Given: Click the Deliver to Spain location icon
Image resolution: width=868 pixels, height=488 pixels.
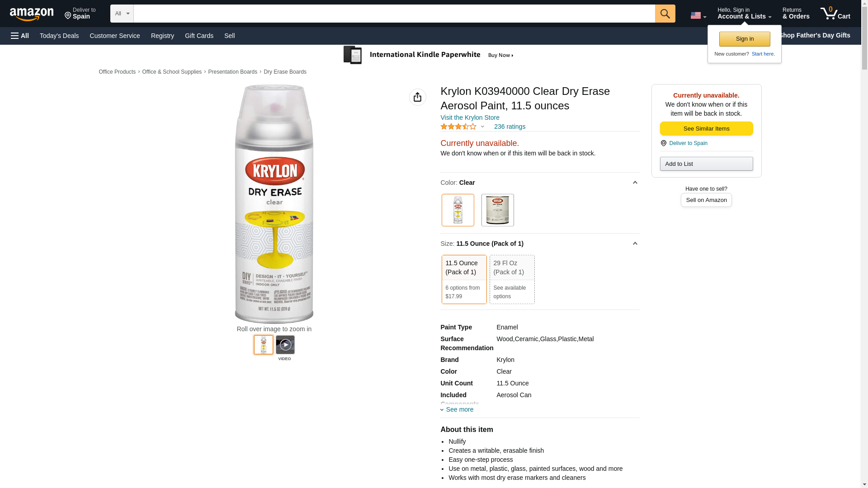Looking at the screenshot, I should coord(664,143).
